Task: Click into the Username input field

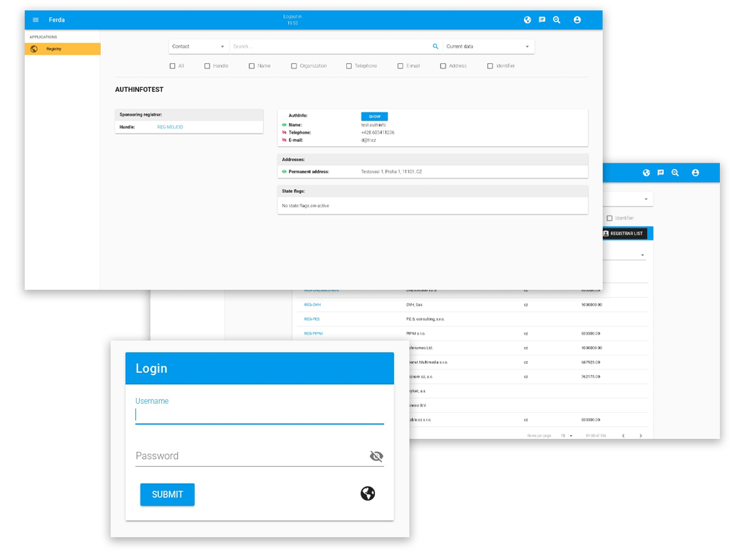Action: click(259, 415)
